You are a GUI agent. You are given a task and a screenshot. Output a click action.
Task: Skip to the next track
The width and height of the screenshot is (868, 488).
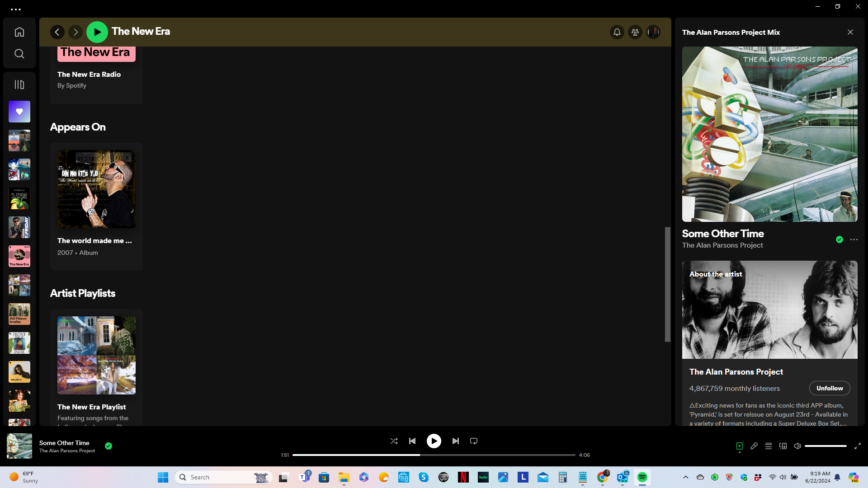tap(456, 441)
